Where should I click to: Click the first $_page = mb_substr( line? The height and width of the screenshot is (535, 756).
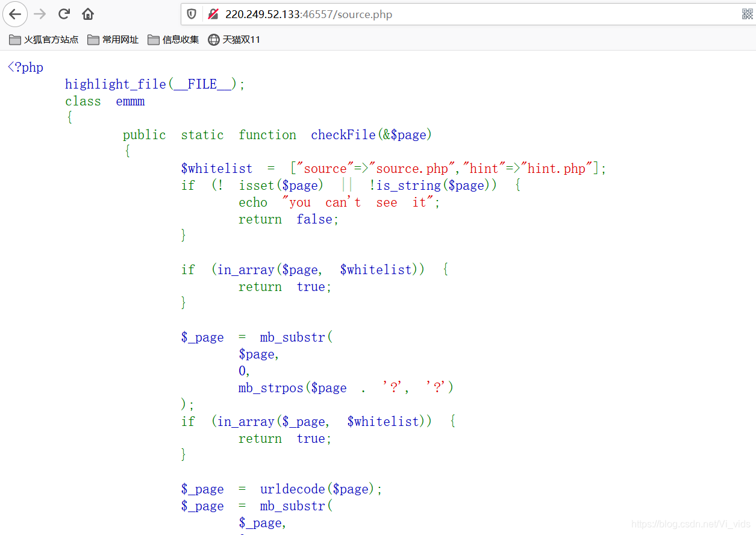pos(257,337)
